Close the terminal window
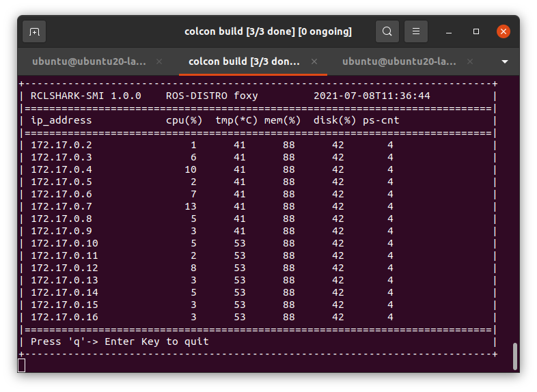 tap(503, 31)
